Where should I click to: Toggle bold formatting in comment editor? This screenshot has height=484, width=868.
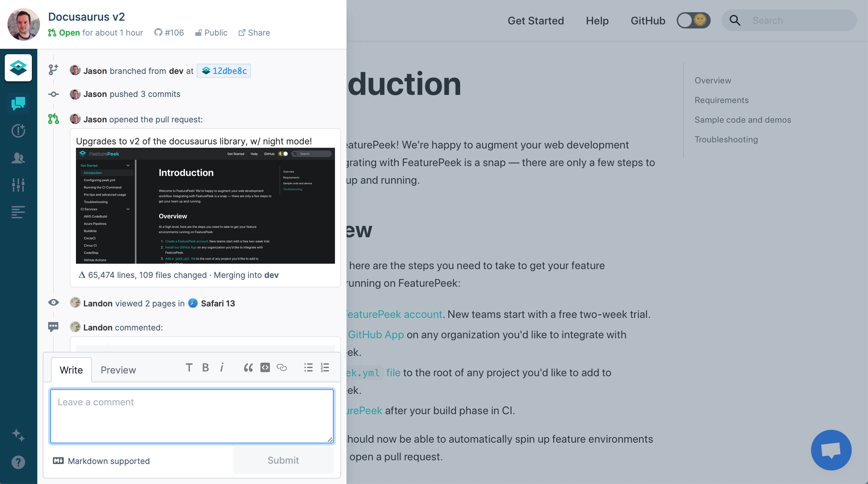coord(205,368)
